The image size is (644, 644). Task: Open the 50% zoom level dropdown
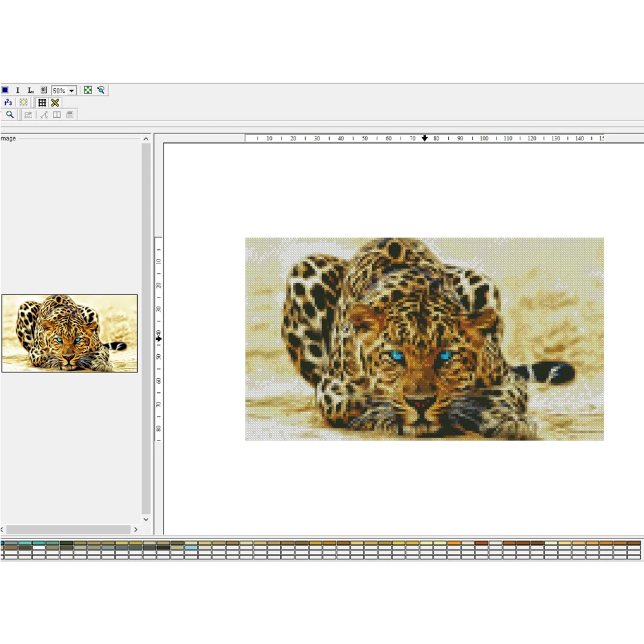pyautogui.click(x=71, y=90)
